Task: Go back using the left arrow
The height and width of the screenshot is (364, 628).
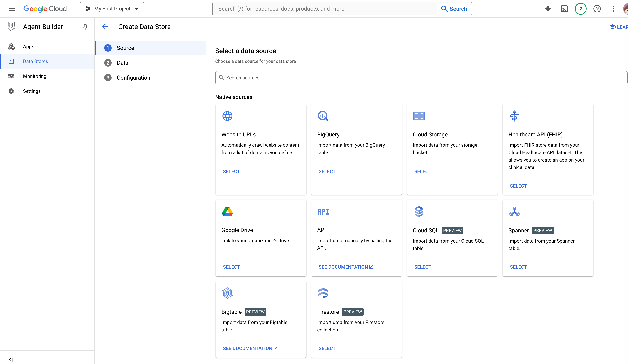Action: (x=105, y=27)
